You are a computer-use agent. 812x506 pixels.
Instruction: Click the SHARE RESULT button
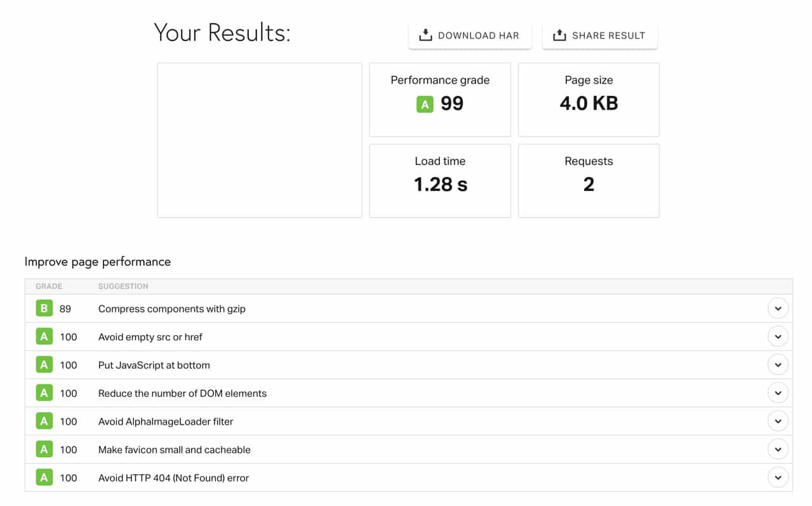coord(599,35)
